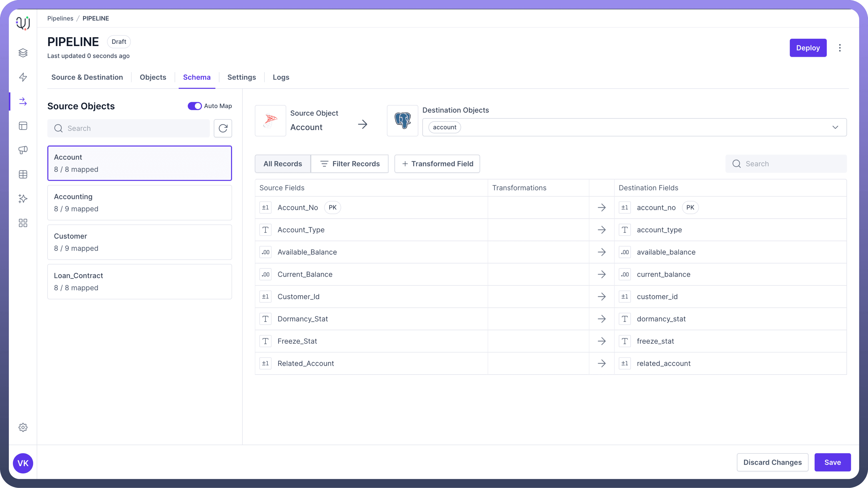The width and height of the screenshot is (868, 488).
Task: Click the megaphone sidebar icon
Action: coord(23,150)
